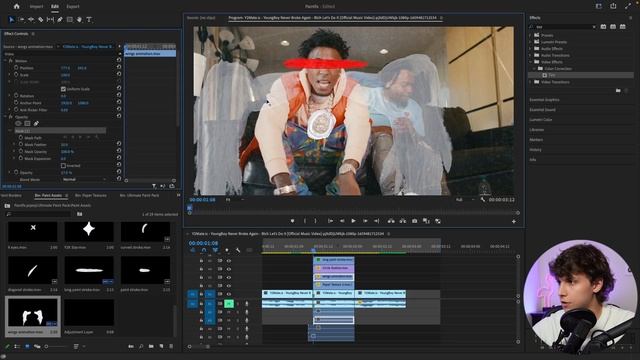Expand the Scale property twirl
Screen dimensions: 640x360
coord(10,75)
